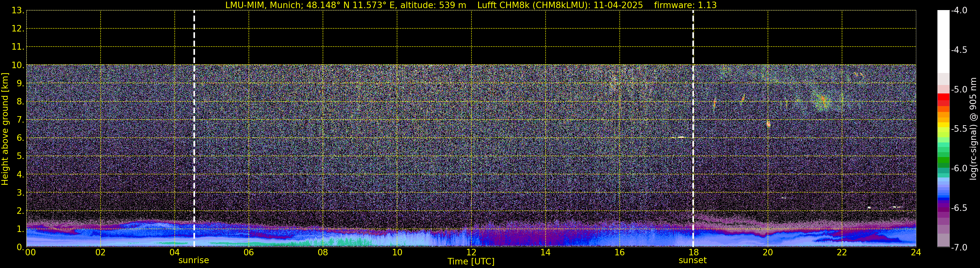The image size is (980, 268).
Task: Click the '-5.5' colorbar tick label
Action: click(x=959, y=129)
